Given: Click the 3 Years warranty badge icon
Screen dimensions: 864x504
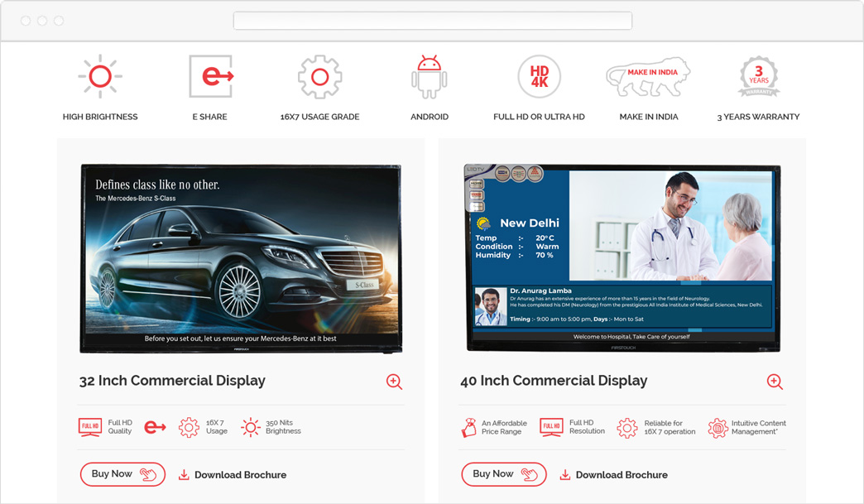Looking at the screenshot, I should (759, 76).
